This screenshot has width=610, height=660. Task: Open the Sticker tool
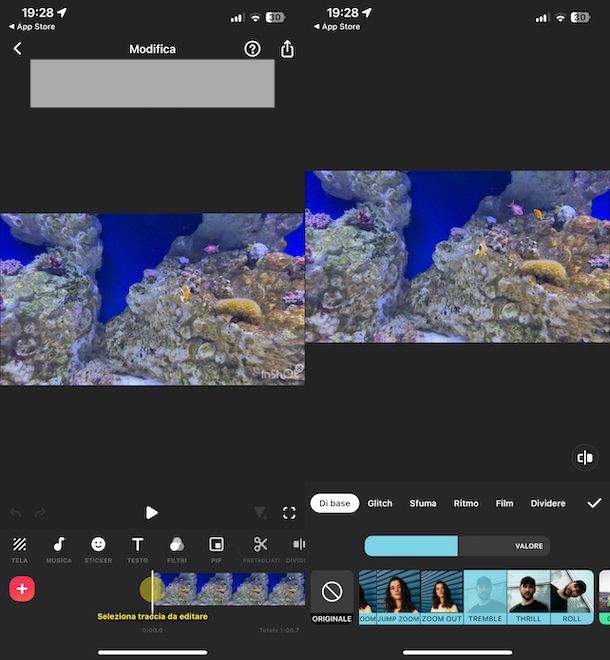98,550
